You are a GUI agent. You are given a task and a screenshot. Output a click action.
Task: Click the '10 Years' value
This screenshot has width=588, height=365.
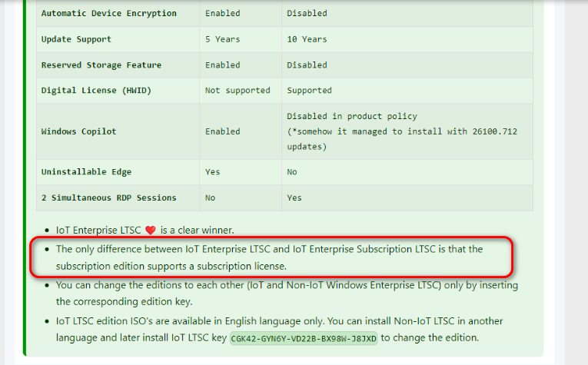point(307,39)
